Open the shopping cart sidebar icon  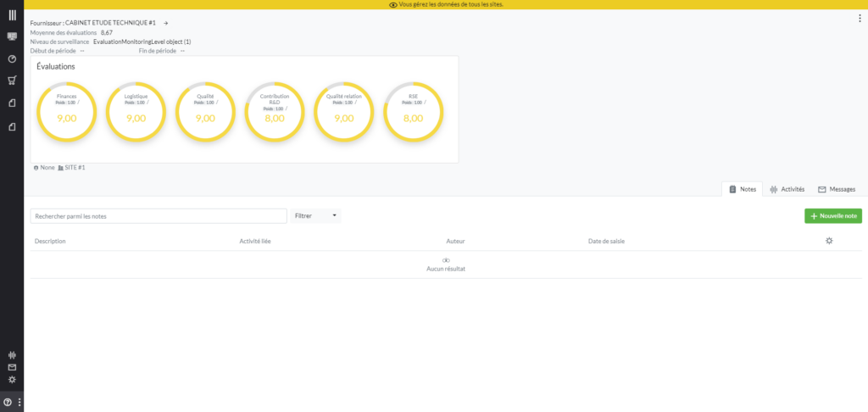(12, 81)
